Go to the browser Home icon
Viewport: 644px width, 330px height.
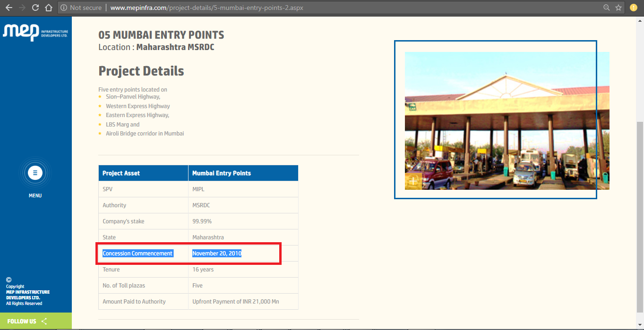[x=48, y=8]
